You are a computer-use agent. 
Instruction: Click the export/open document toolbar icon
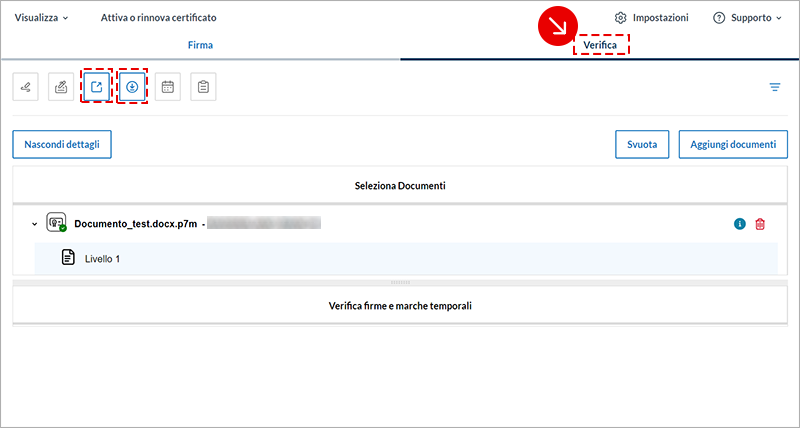point(97,87)
